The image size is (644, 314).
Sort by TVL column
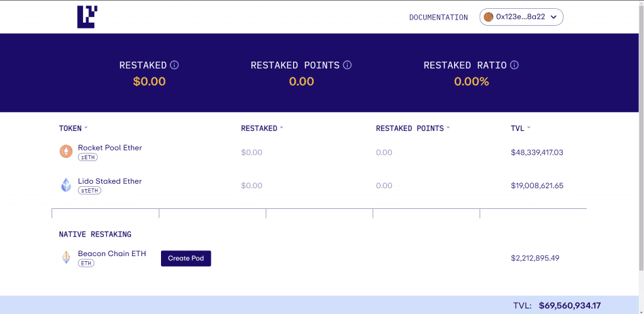[x=520, y=128]
